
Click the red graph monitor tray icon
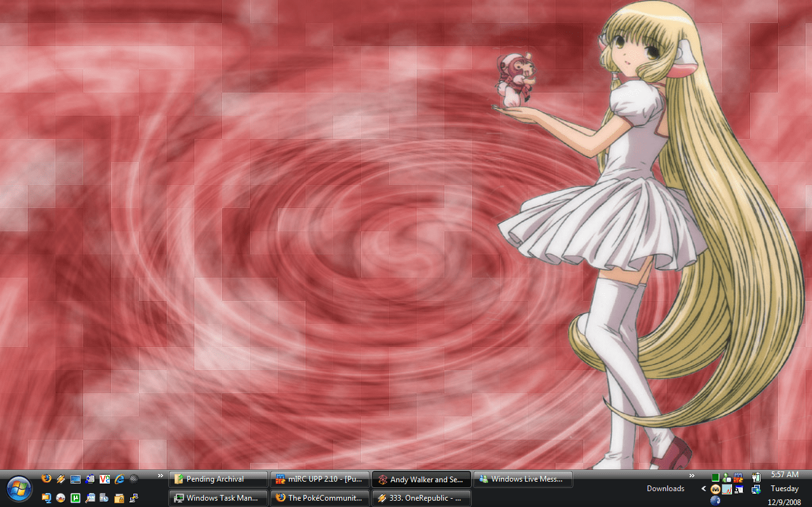[x=727, y=489]
